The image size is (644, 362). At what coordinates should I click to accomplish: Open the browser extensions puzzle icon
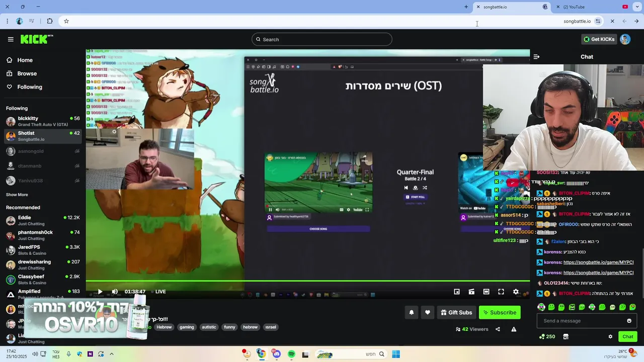(x=49, y=21)
